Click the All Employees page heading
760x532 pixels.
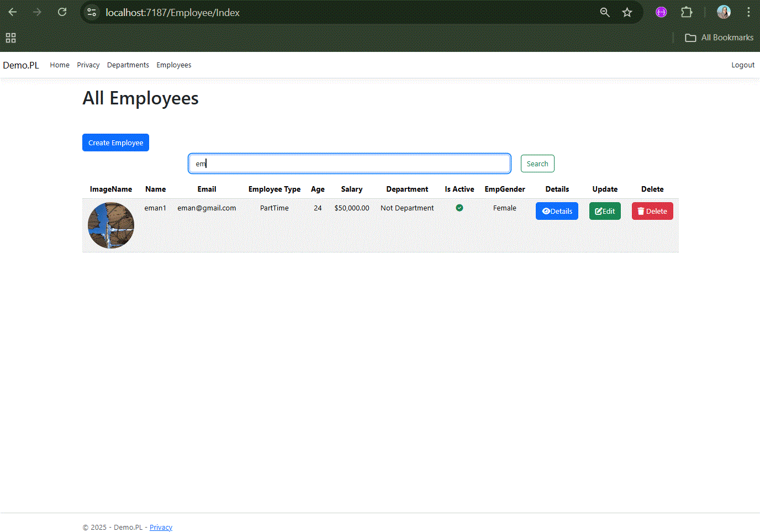point(140,98)
